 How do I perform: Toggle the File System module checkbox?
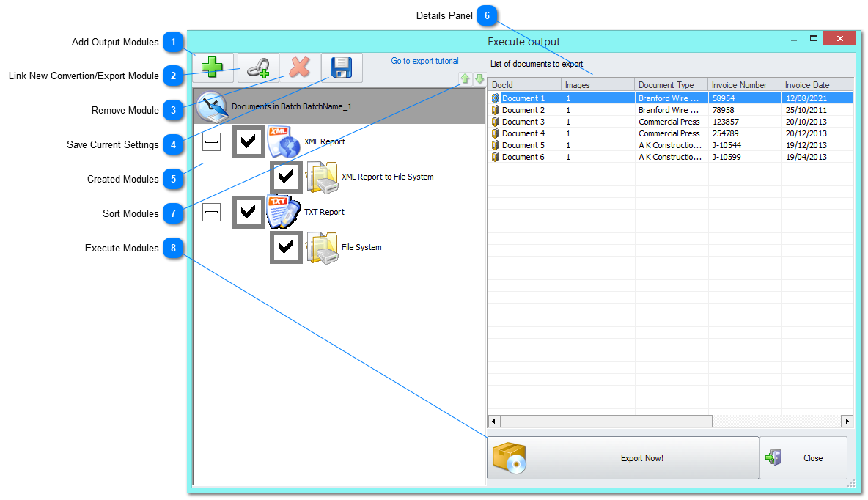(x=286, y=247)
